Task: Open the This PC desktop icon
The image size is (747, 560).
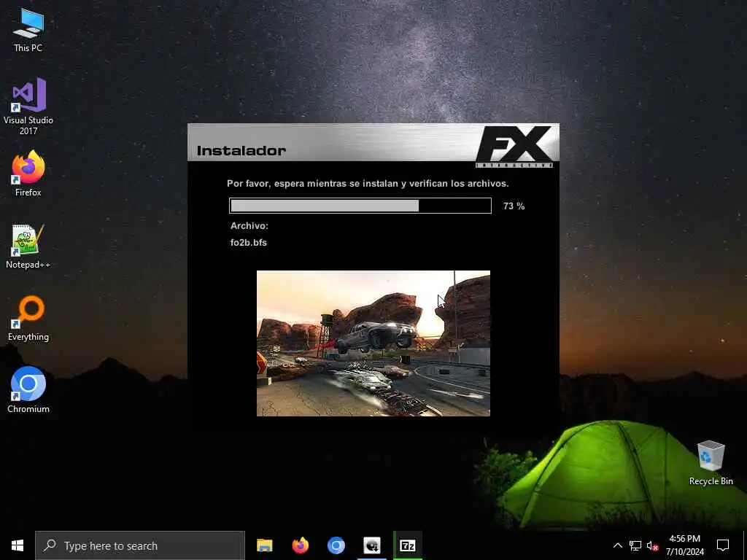Action: coord(28,30)
